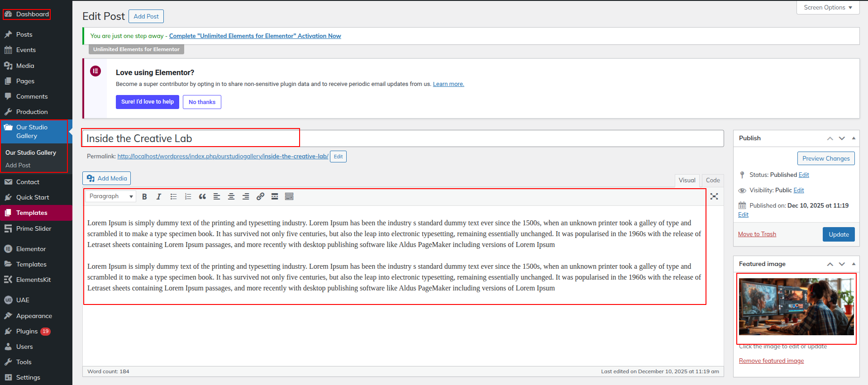
Task: Click Move to Trash link
Action: pyautogui.click(x=757, y=234)
